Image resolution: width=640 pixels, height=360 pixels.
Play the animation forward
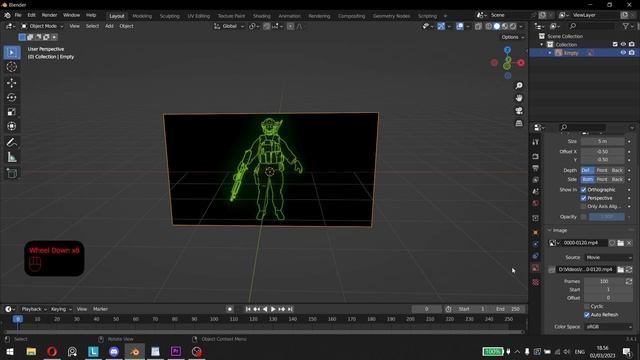tap(273, 309)
